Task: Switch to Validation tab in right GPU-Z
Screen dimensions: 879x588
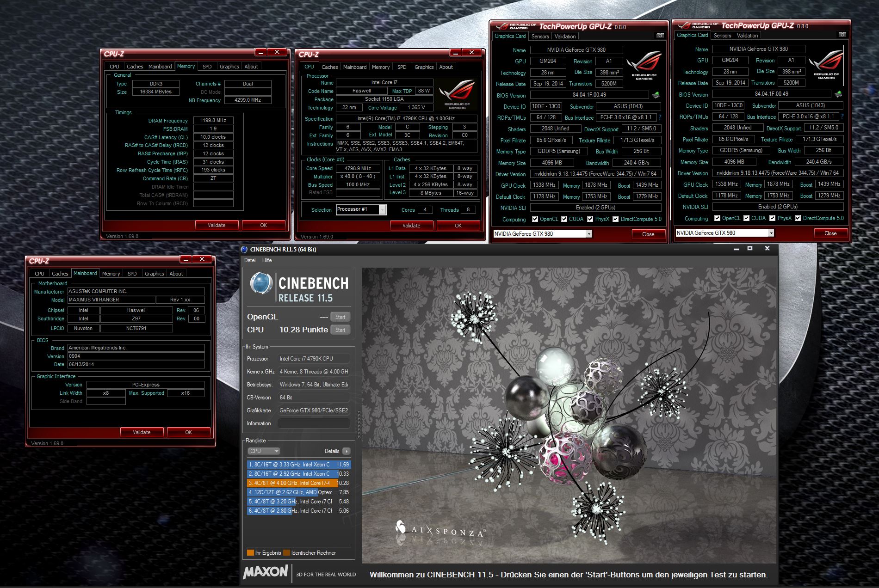Action: (747, 36)
